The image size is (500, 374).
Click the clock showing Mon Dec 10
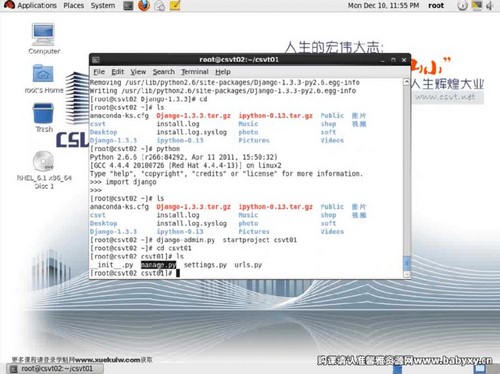tap(383, 6)
